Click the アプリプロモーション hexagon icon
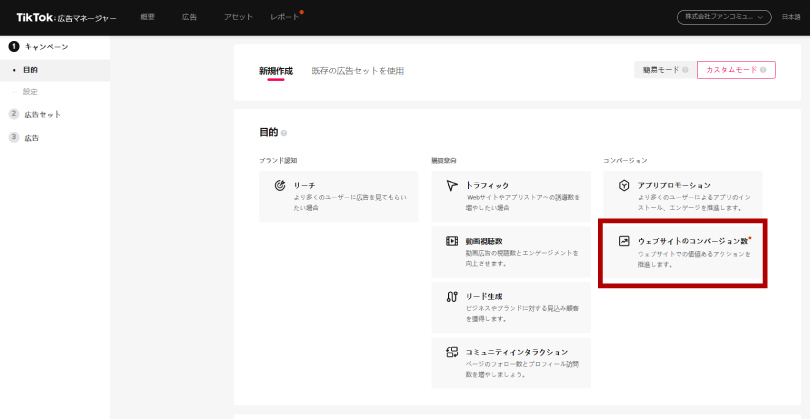This screenshot has width=810, height=419. (x=624, y=185)
